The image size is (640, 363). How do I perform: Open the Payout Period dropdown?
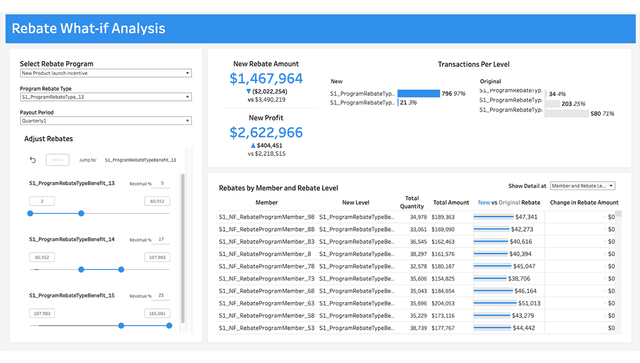[x=106, y=121]
